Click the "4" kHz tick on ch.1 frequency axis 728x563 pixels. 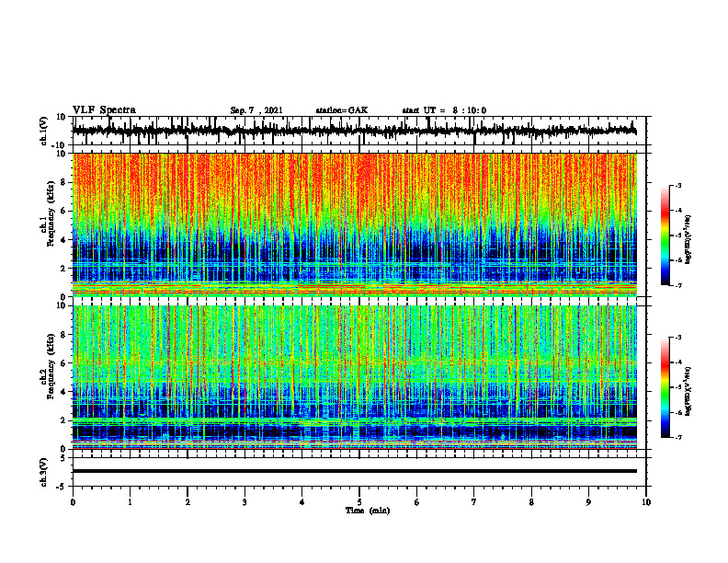[x=63, y=240]
